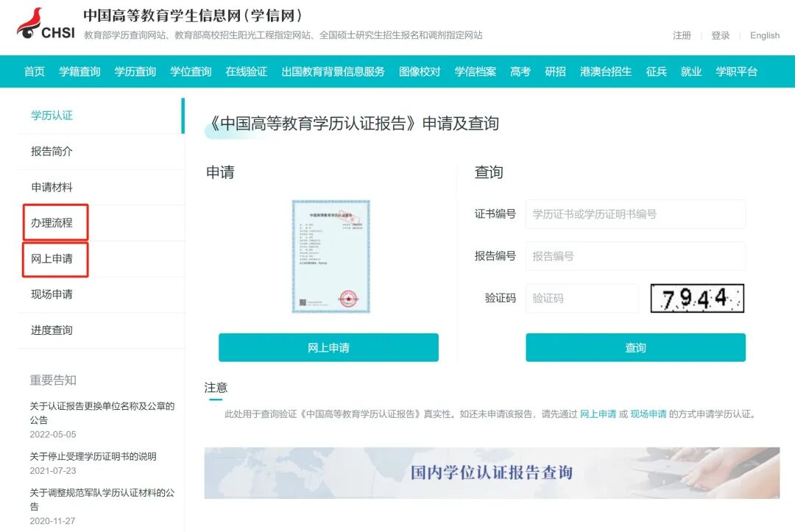Focus the 报告编号 input field
This screenshot has width=795, height=532.
tap(635, 256)
